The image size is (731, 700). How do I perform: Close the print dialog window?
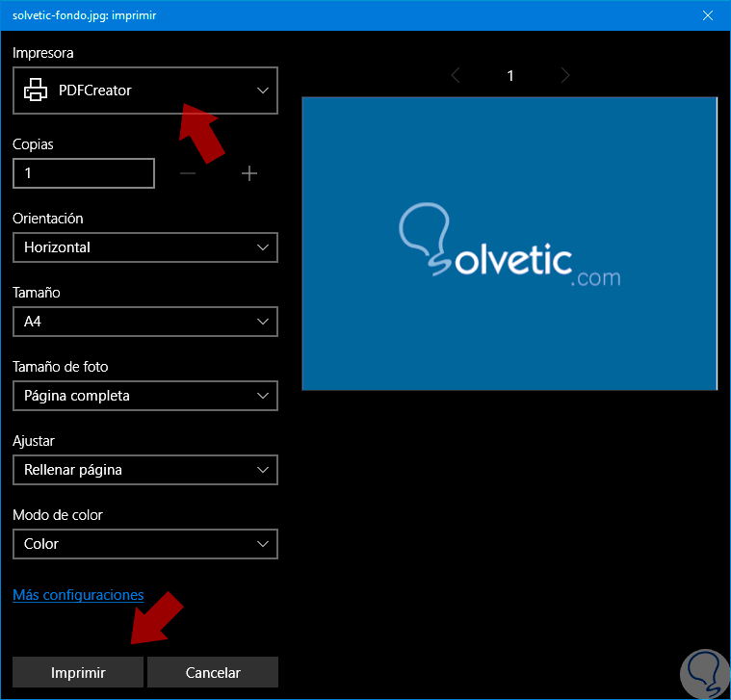(707, 15)
